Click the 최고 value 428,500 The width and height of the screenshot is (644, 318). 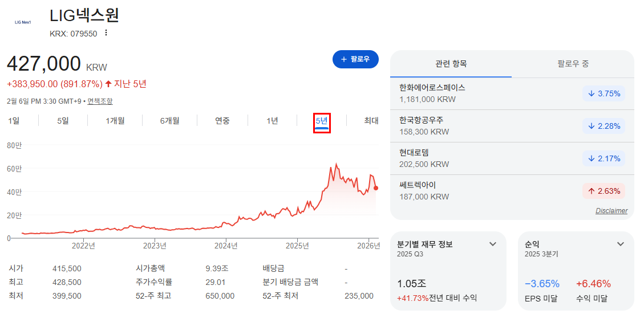pyautogui.click(x=67, y=282)
